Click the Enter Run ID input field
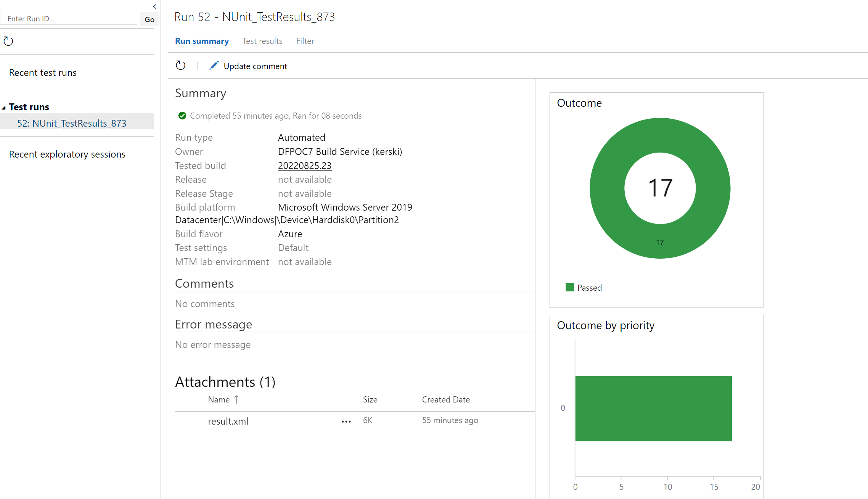This screenshot has width=868, height=499. [x=69, y=19]
